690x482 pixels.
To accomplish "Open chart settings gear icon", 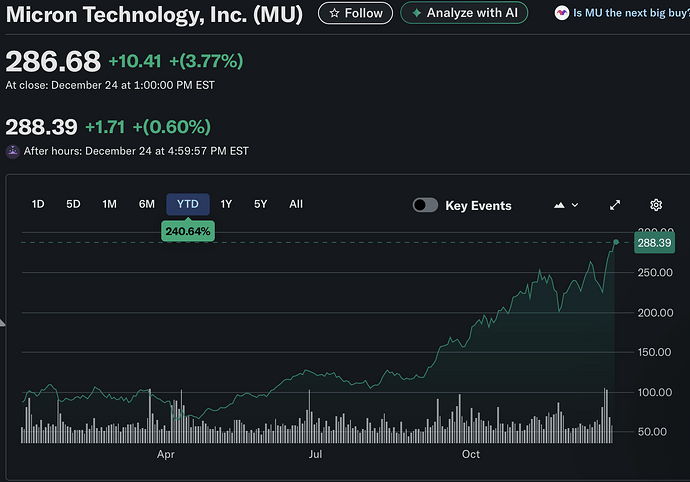I will [656, 205].
